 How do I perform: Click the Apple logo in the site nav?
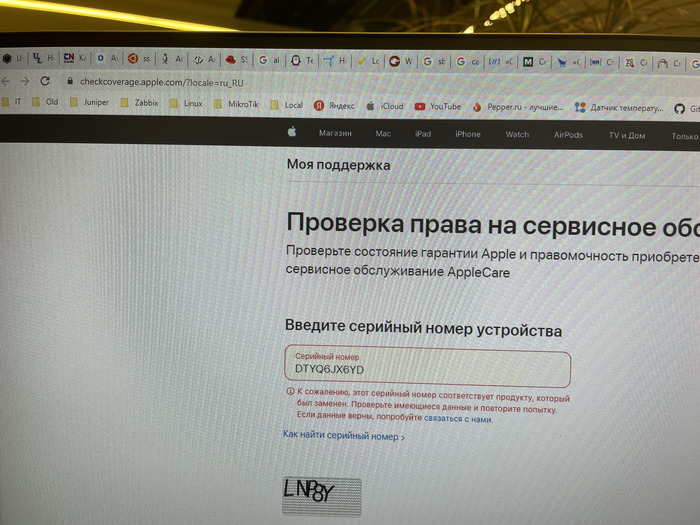coord(292,132)
